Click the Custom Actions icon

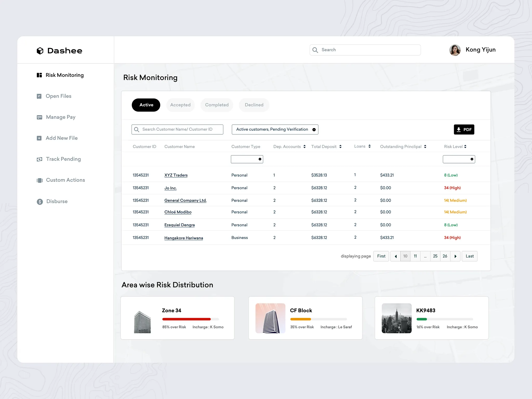(39, 180)
